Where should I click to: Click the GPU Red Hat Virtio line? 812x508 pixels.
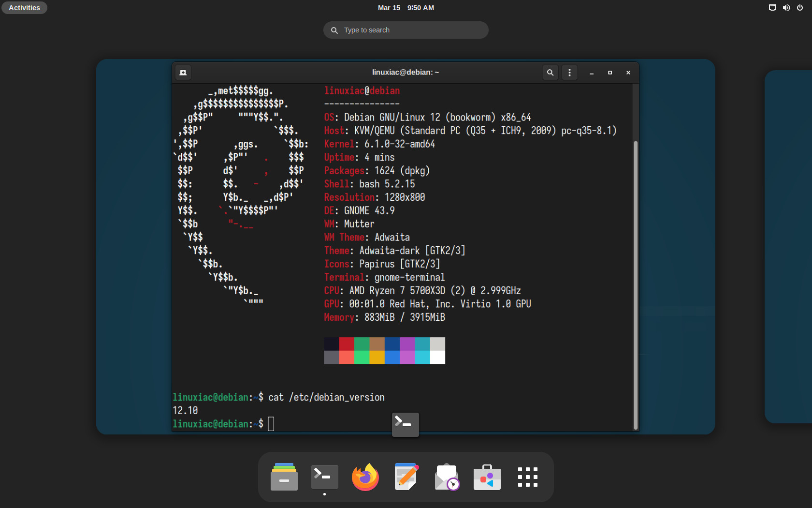tap(428, 304)
